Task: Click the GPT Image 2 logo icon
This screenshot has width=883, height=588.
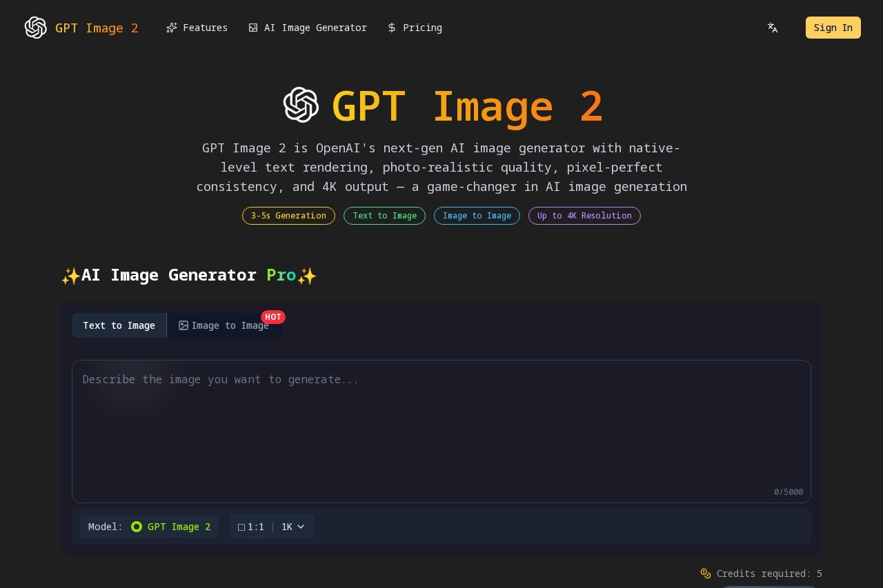Action: pos(36,28)
